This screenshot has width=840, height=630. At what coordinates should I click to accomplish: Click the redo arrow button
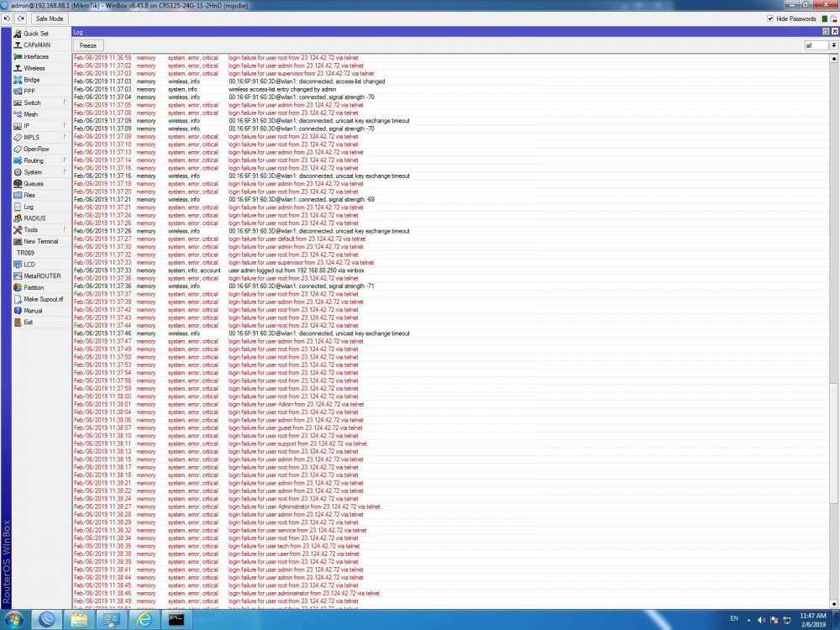20,18
